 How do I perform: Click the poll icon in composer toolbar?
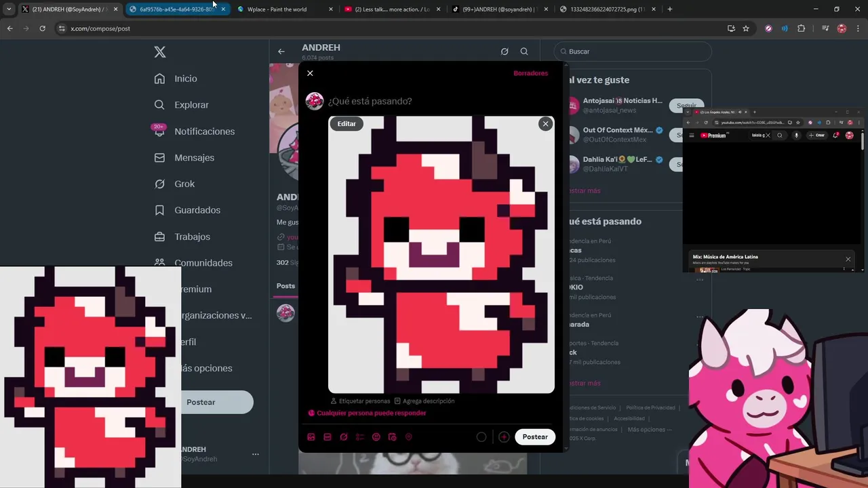point(360,437)
